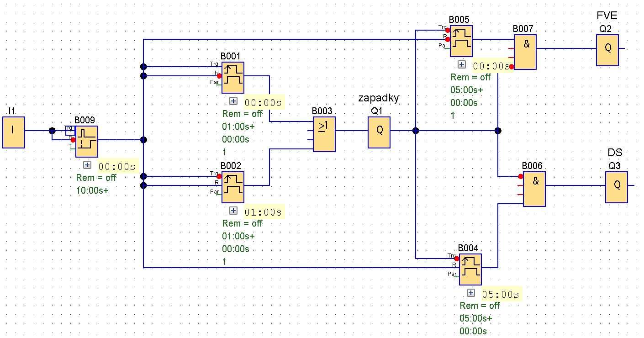Viewport: 644px width, 338px height.
Task: Select the Q3 DS output block
Action: [617, 187]
